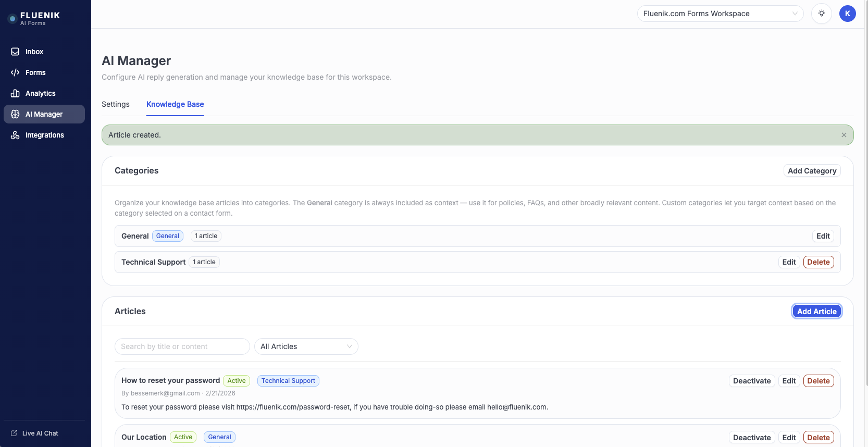868x447 pixels.
Task: Open the All Articles filter dropdown
Action: 306,346
